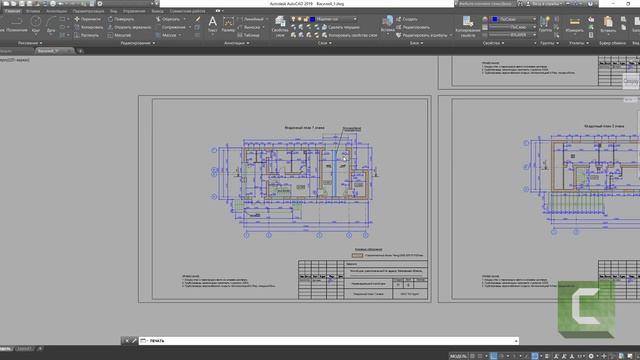Click the Table (Таблица) tool
Viewport: 640px width, 360px height.
click(x=248, y=36)
